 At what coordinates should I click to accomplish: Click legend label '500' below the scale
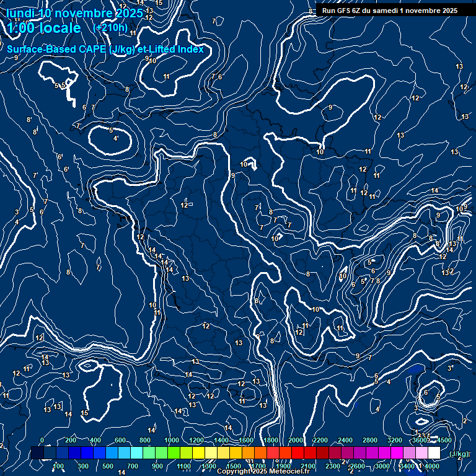[x=108, y=466]
